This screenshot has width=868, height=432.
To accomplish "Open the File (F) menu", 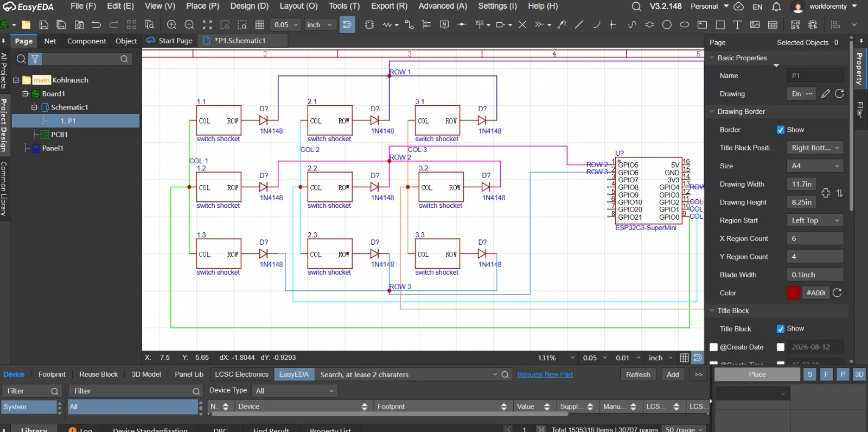I will pyautogui.click(x=83, y=6).
